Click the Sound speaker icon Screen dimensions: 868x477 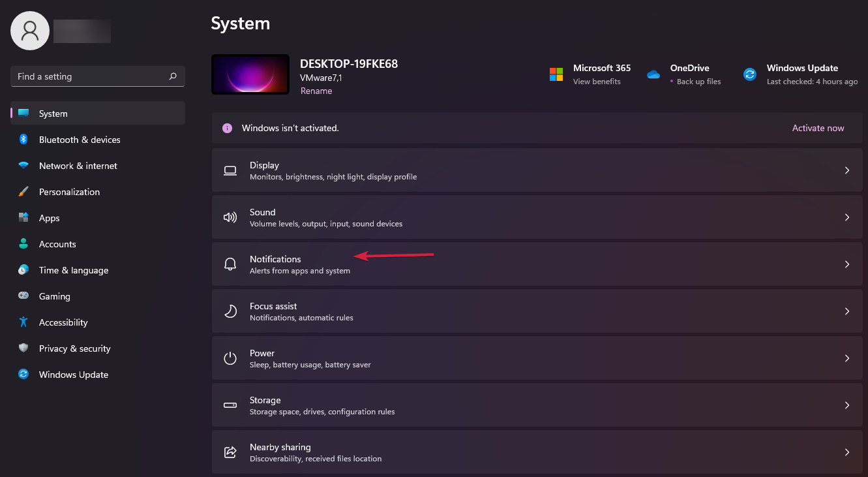pyautogui.click(x=230, y=217)
